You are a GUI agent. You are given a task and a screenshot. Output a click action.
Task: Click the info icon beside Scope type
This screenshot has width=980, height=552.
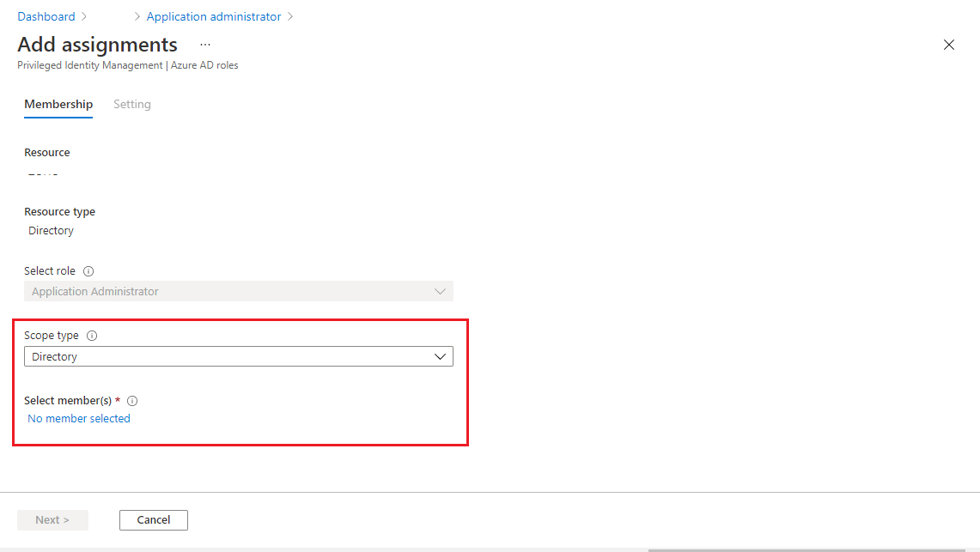click(92, 336)
